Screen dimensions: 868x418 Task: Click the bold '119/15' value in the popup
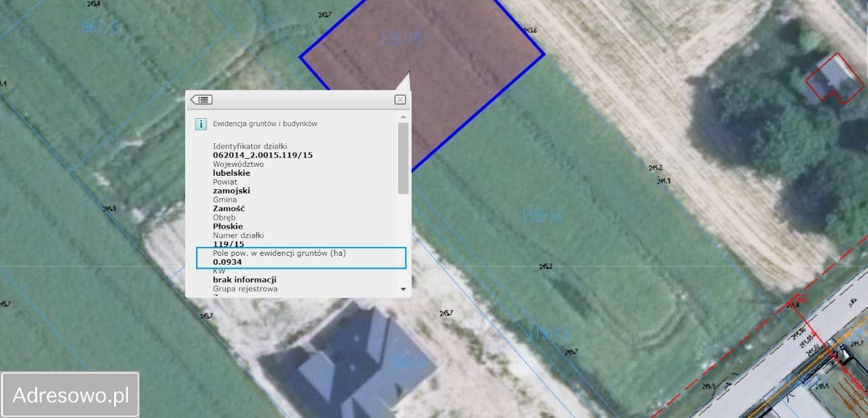click(229, 244)
